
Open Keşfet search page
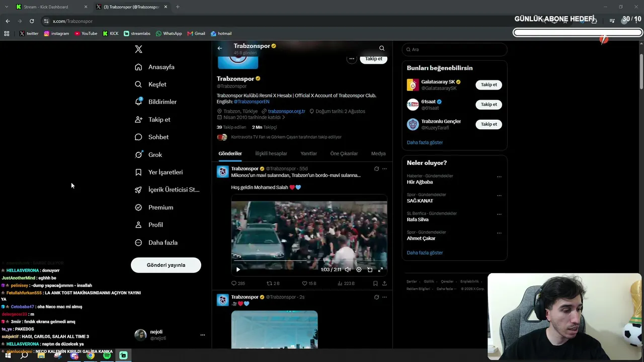(x=150, y=84)
